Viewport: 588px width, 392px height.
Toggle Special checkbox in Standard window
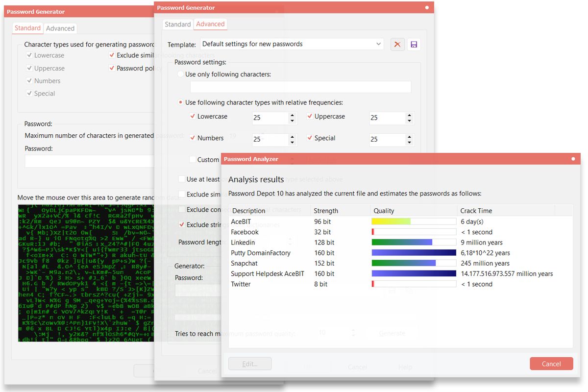[x=30, y=94]
